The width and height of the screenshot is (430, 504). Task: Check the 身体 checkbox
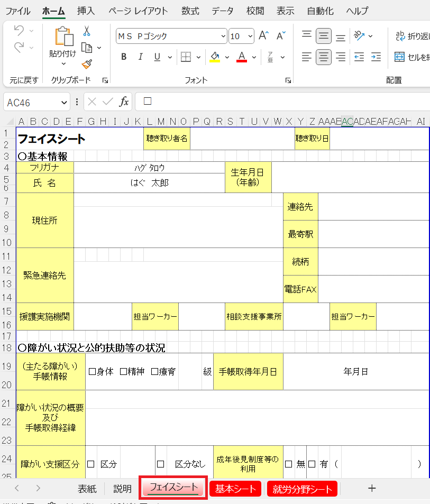point(92,372)
